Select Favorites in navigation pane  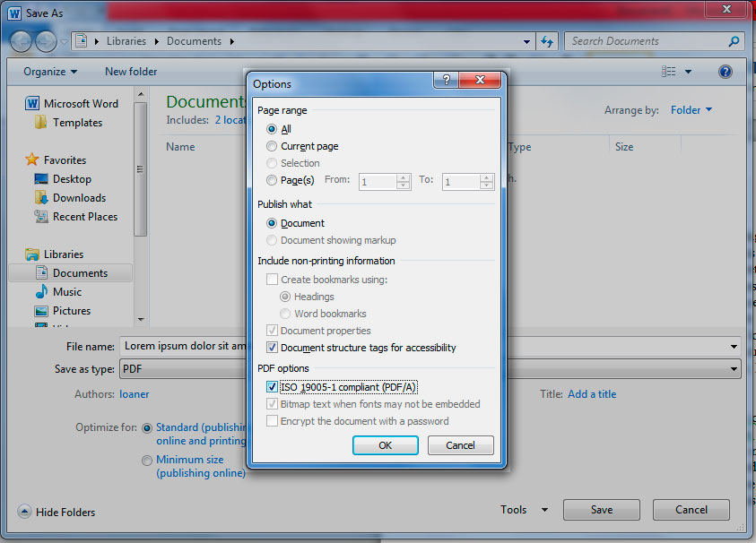click(x=56, y=160)
